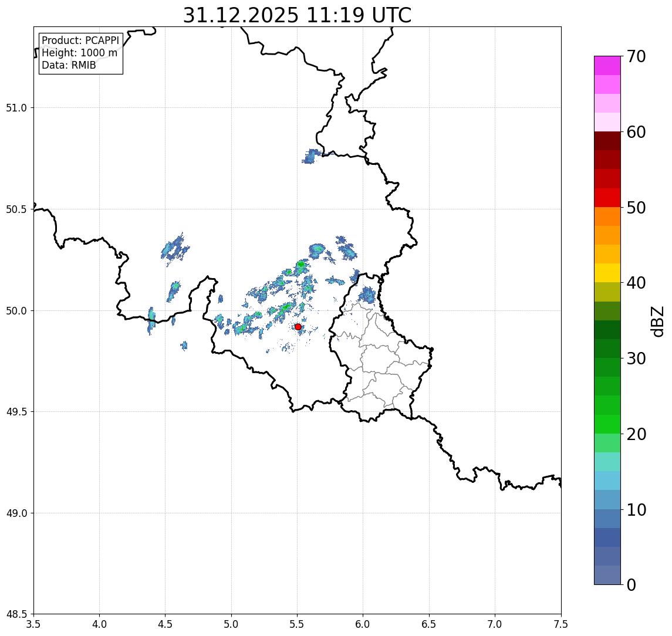Select the bright red colorbar segment just above 50
The height and width of the screenshot is (636, 672).
[607, 198]
